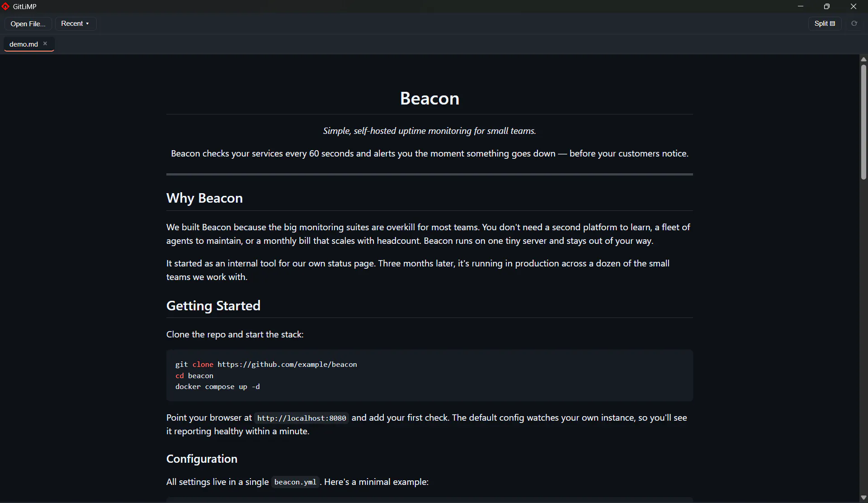Click the scrollbar up arrow

[863, 59]
